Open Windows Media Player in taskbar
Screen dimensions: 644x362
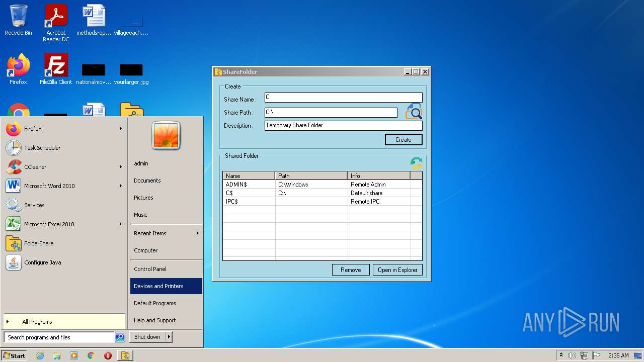74,355
